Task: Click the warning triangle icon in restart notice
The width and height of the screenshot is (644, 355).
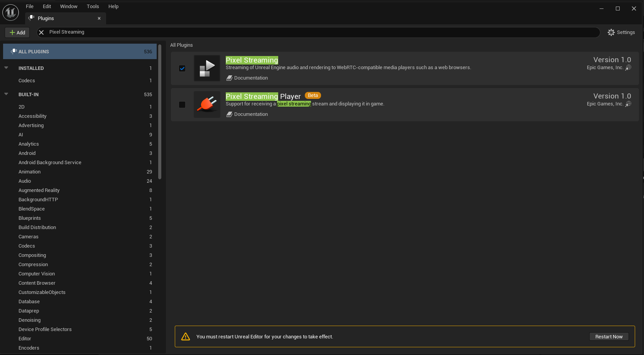Action: pyautogui.click(x=186, y=336)
